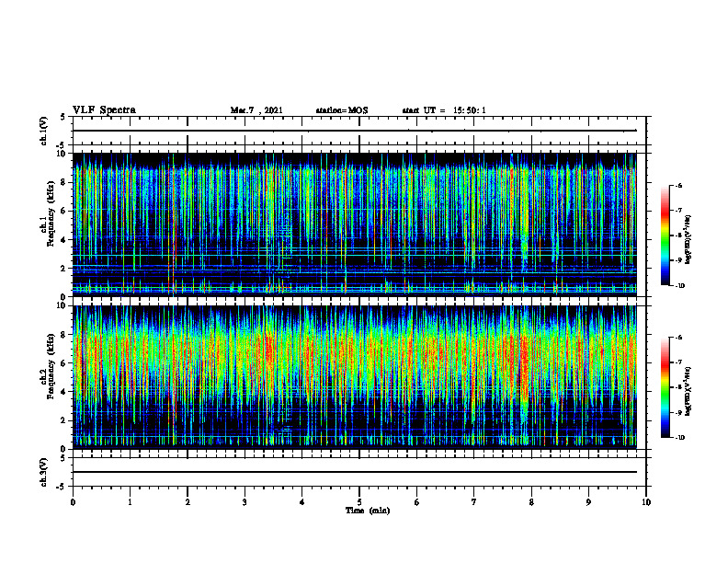The height and width of the screenshot is (563, 728).
Task: Click inside the ch.2 spectrogram panel
Action: point(354,377)
